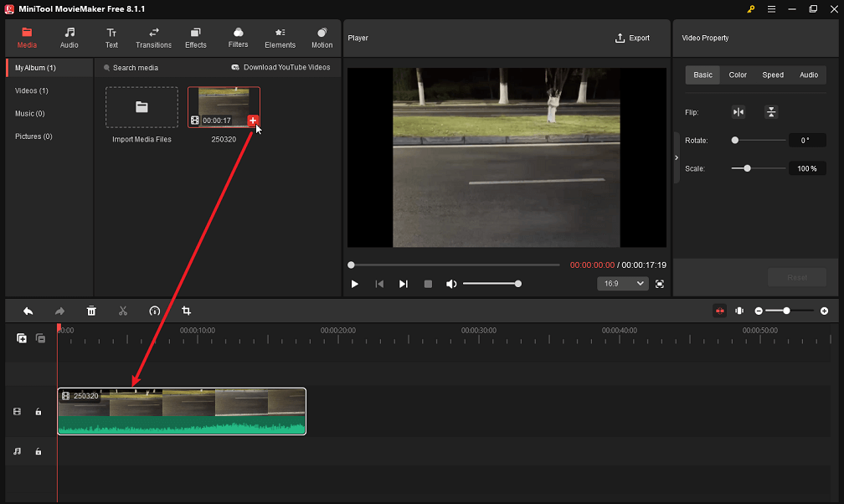Select My Album (1) category
The width and height of the screenshot is (844, 504).
[x=49, y=68]
